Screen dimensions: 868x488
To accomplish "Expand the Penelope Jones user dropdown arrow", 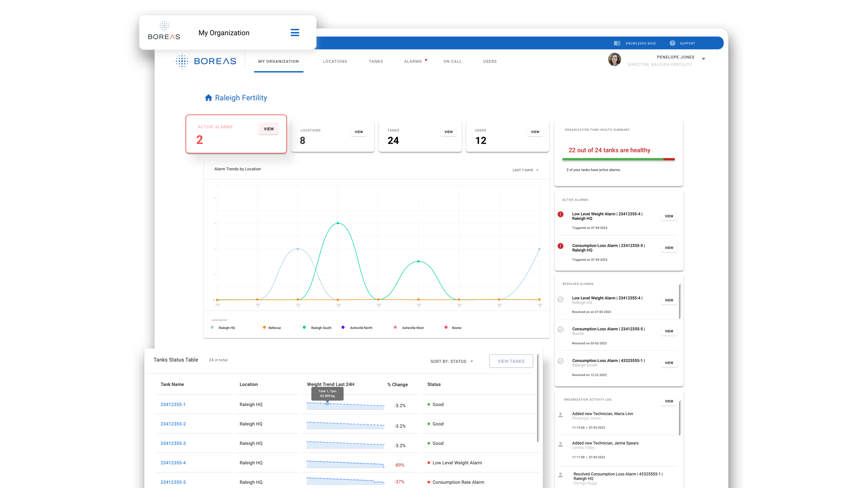I will click(703, 59).
